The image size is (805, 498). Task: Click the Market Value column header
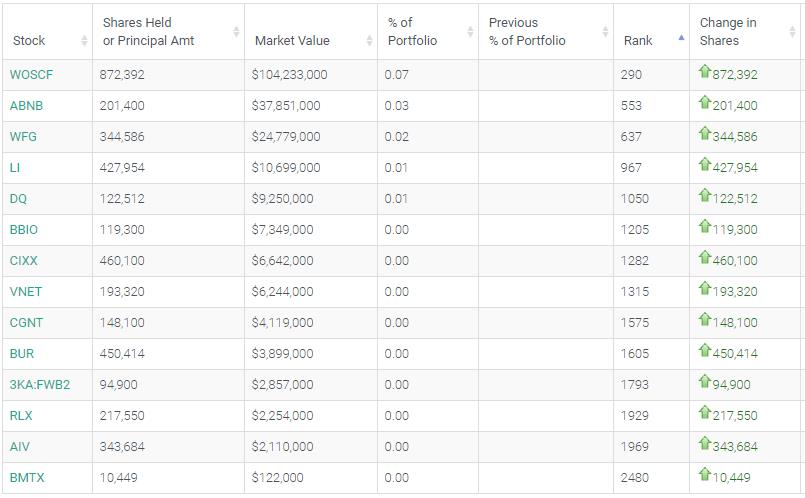pos(292,41)
